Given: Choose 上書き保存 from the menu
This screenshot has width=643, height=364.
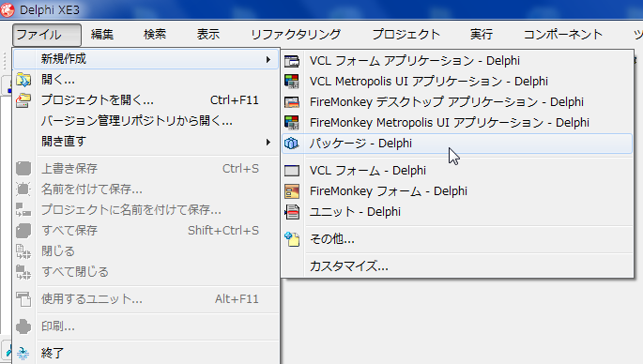Looking at the screenshot, I should [x=146, y=169].
